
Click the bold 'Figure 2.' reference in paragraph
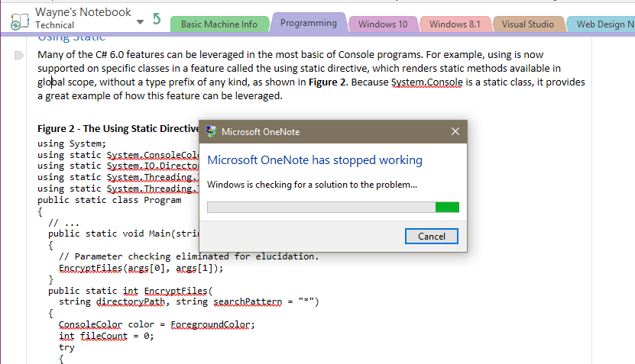point(328,82)
